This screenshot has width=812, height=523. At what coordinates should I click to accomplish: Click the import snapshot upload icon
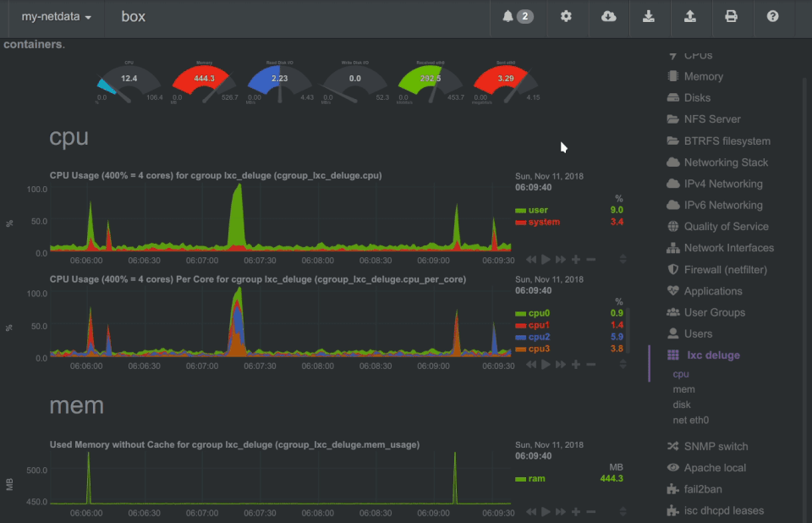coord(690,16)
